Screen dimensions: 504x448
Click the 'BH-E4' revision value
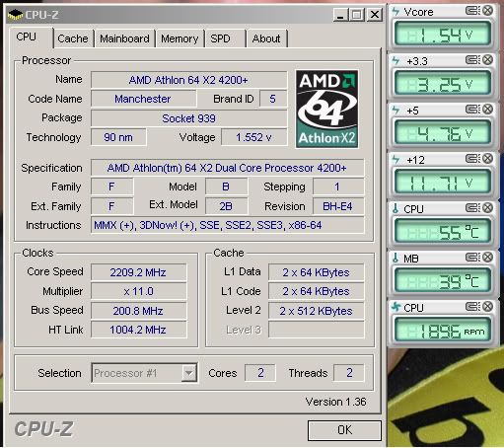338,206
